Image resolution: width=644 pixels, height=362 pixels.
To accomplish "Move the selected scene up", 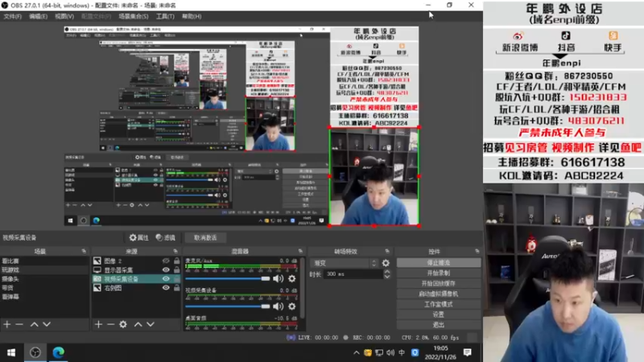I will (34, 324).
